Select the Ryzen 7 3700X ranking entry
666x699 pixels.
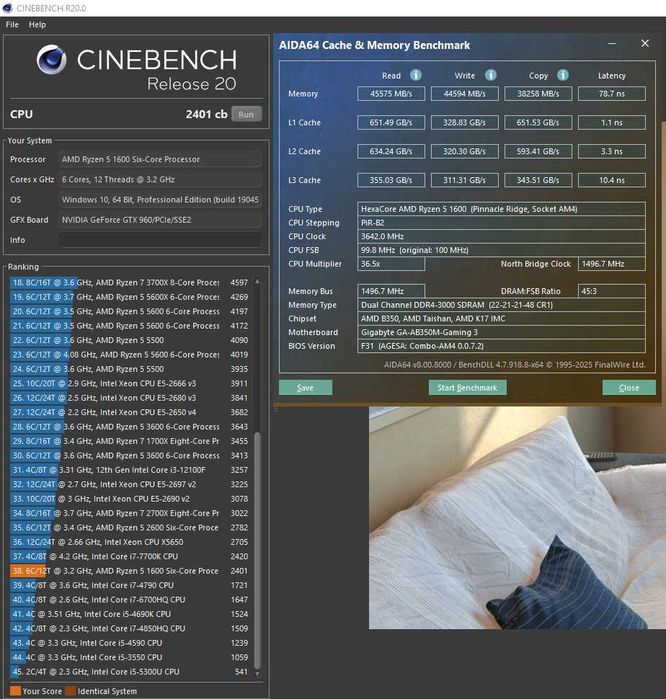[129, 283]
